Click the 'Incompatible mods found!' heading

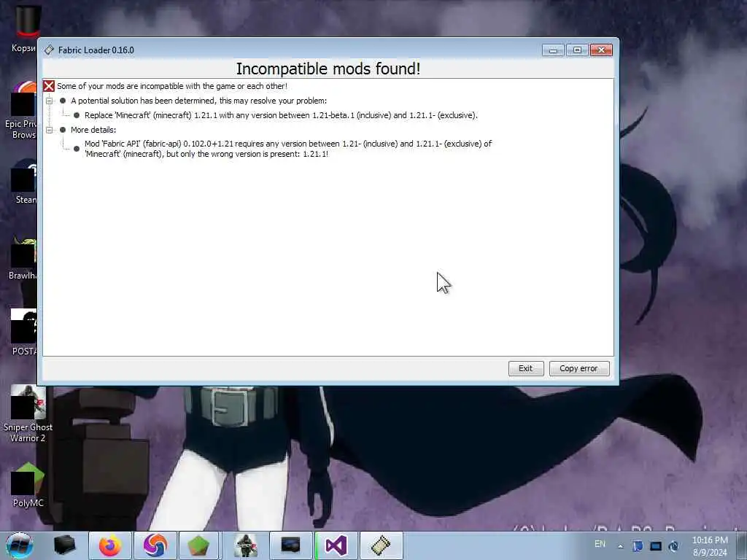pyautogui.click(x=328, y=69)
